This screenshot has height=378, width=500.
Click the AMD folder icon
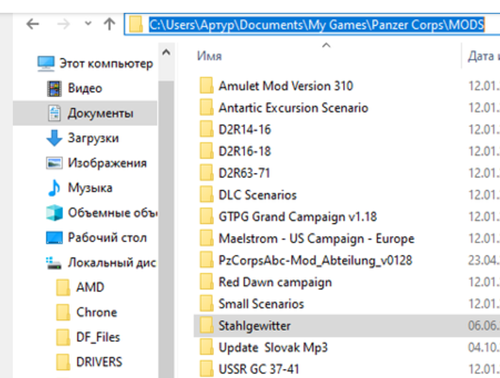63,287
